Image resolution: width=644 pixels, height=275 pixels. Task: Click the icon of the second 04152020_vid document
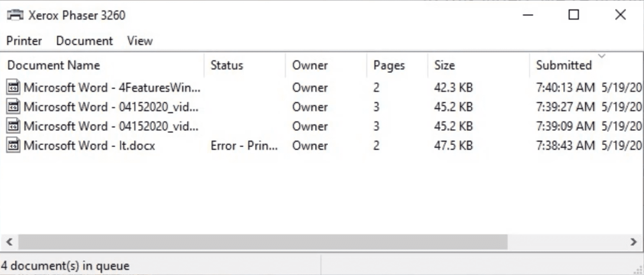pos(13,126)
